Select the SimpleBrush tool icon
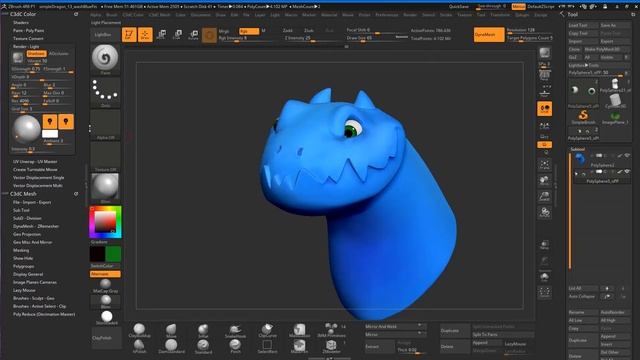 [583, 116]
